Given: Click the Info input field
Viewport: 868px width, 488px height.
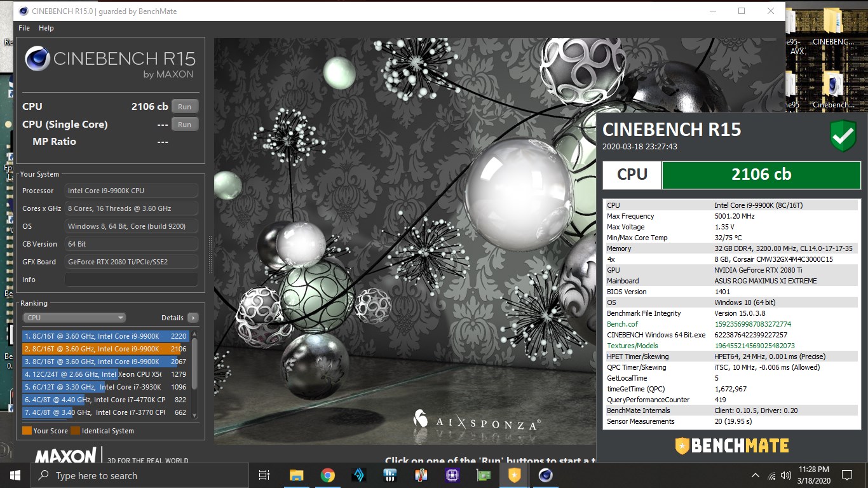Looking at the screenshot, I should click(132, 280).
